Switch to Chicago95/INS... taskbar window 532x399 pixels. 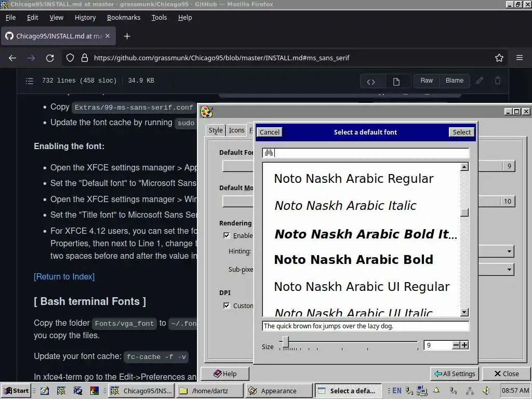(141, 391)
